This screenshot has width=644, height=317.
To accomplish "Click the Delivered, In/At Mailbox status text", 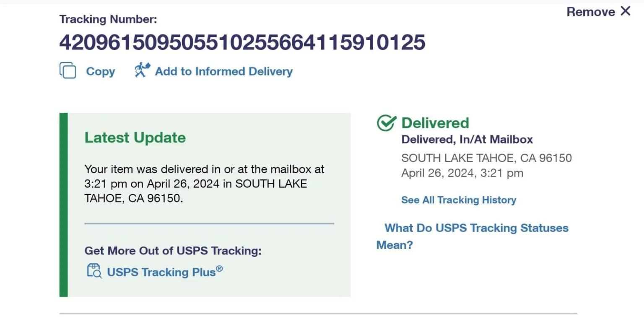I will [x=467, y=139].
